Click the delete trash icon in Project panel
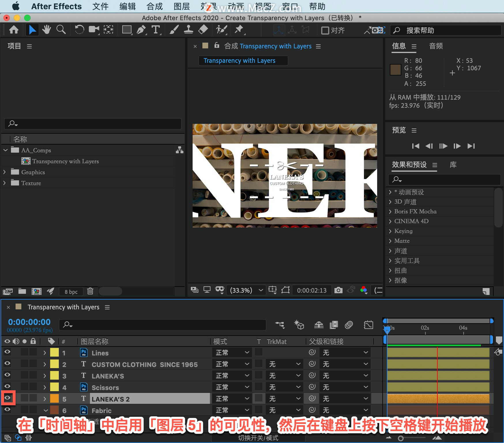Viewport: 504px width, 443px height. click(x=90, y=291)
